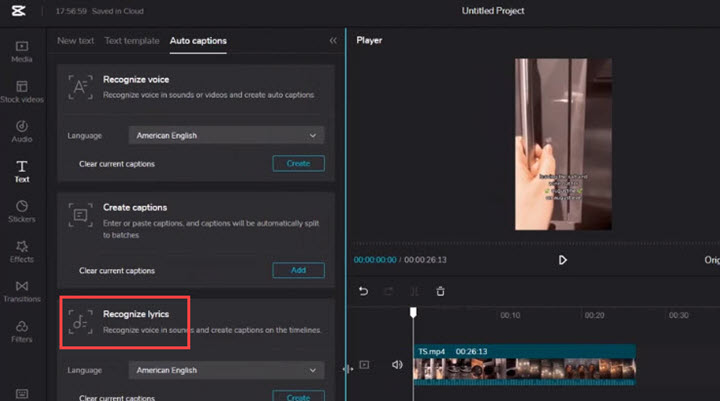Delete selected clip with trash icon
The height and width of the screenshot is (401, 720).
(x=440, y=291)
